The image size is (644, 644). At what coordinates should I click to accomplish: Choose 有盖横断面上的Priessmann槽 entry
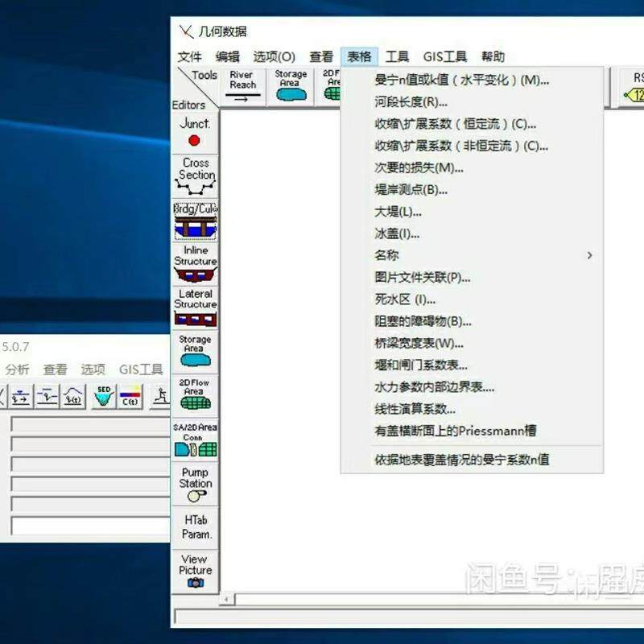pyautogui.click(x=472, y=431)
